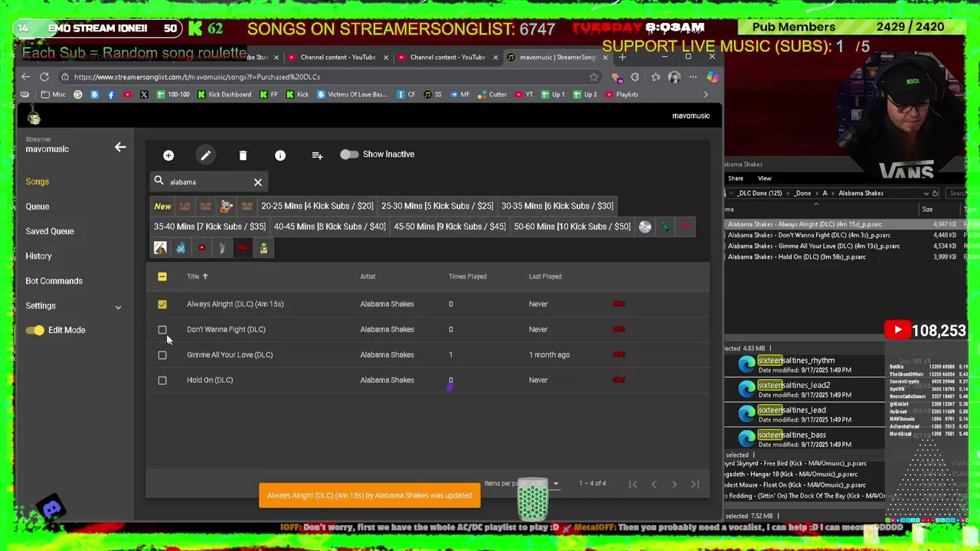Open new browser tab with plus
Viewport: 980px width, 551px height.
coord(622,57)
